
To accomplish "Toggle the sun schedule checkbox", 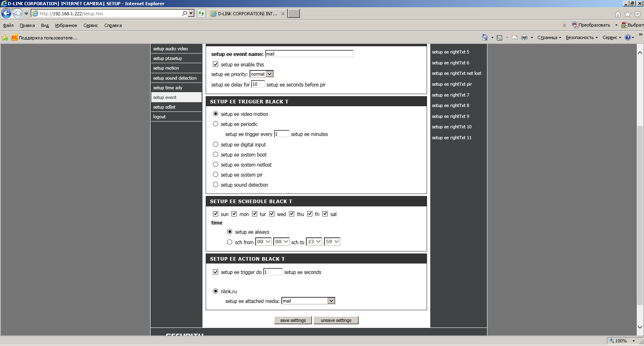I will (x=216, y=214).
